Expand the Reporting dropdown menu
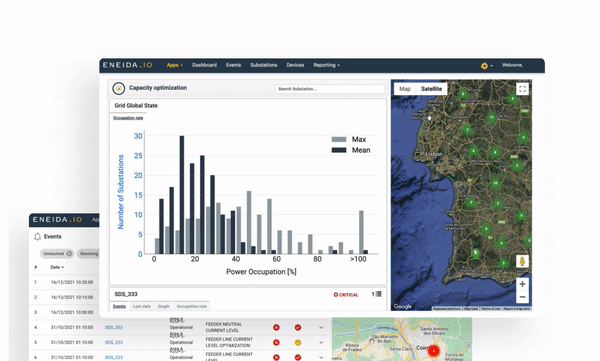 click(326, 65)
